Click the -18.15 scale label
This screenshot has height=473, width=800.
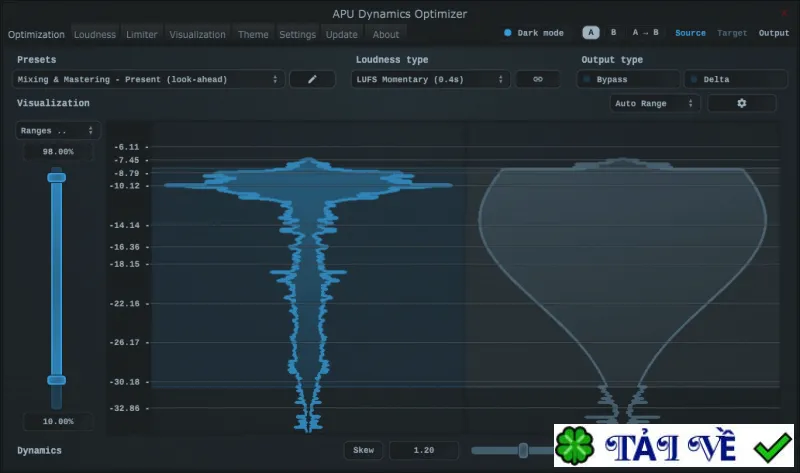124,264
